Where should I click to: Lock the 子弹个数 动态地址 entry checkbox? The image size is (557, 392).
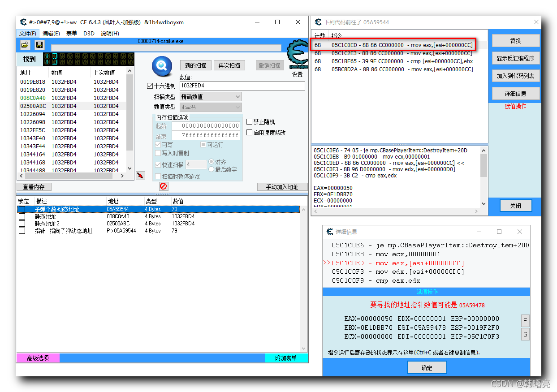[22, 209]
